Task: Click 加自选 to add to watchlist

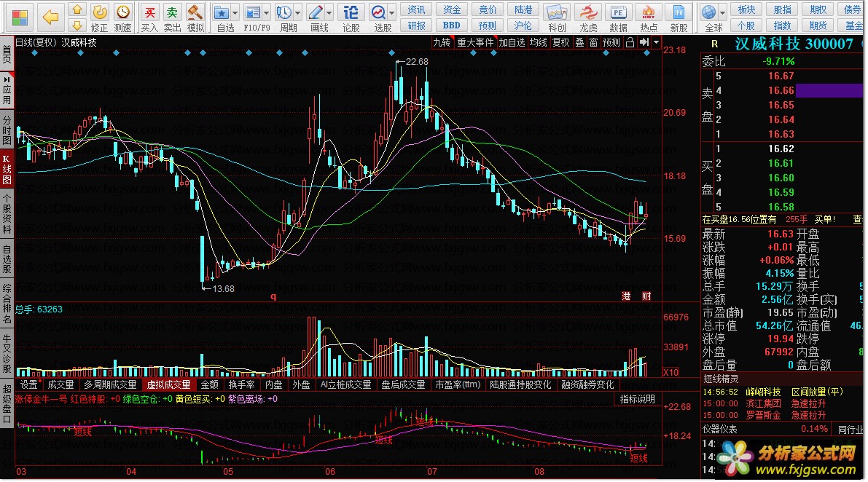Action: [512, 42]
